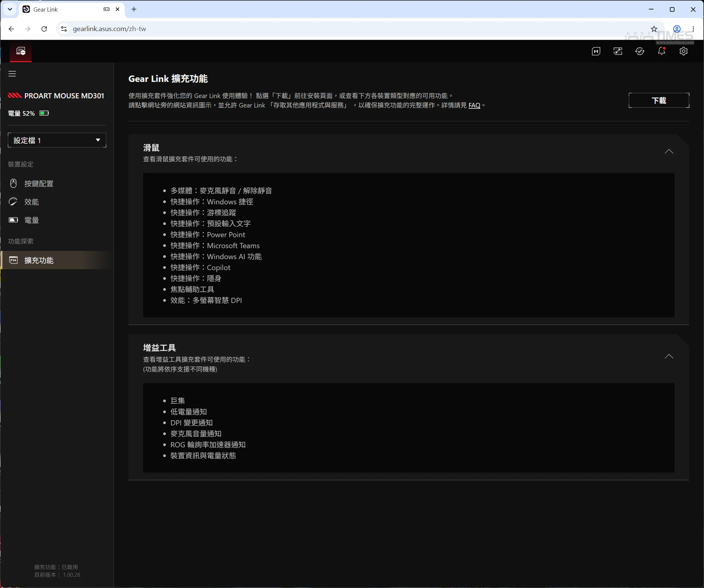Click the 裝置設定 sidebar section label
This screenshot has height=588, width=704.
21,164
